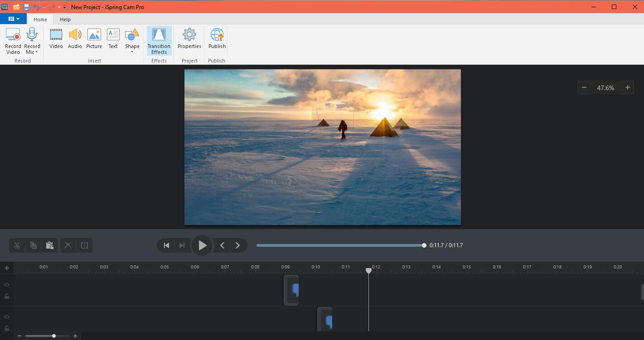Click the video preview canvas

coord(323,147)
